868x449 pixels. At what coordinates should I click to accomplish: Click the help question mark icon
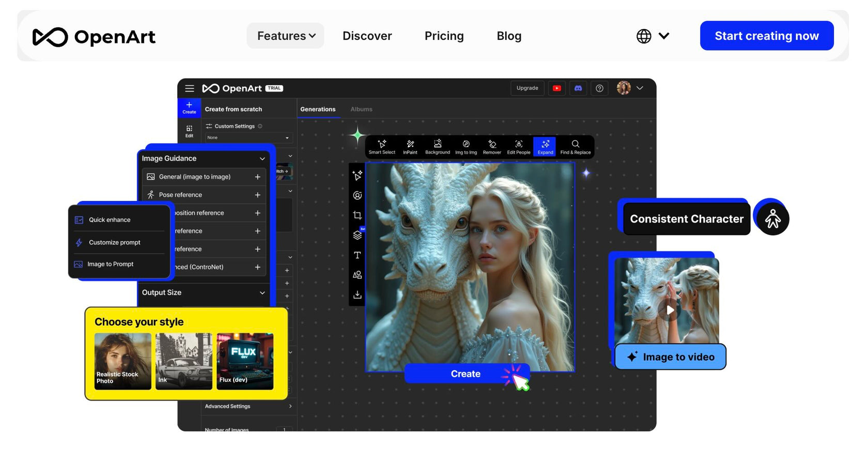(x=599, y=88)
